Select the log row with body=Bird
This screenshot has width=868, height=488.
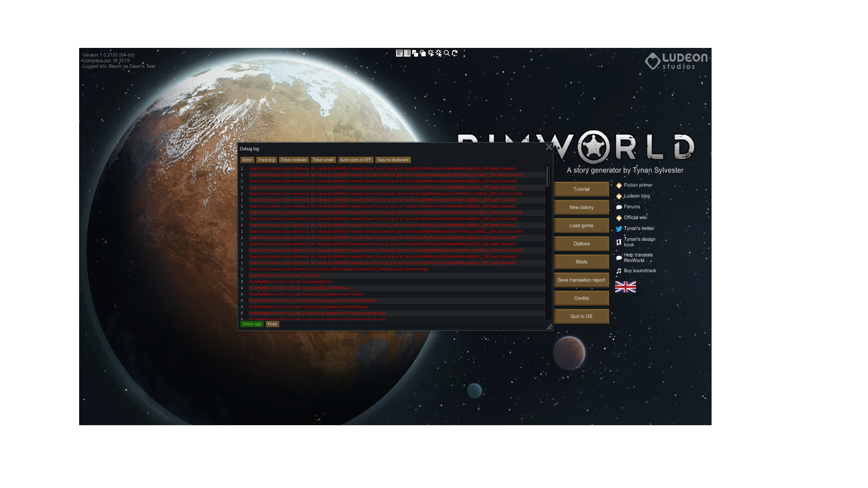392,276
